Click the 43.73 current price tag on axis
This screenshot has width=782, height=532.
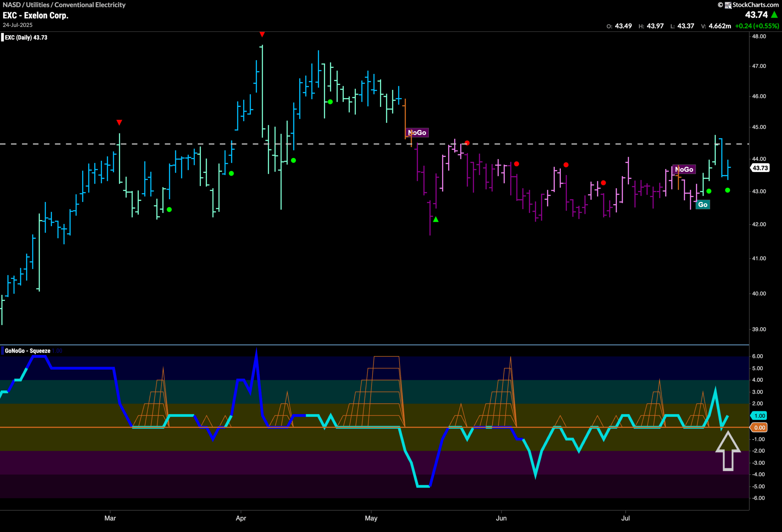pos(760,168)
